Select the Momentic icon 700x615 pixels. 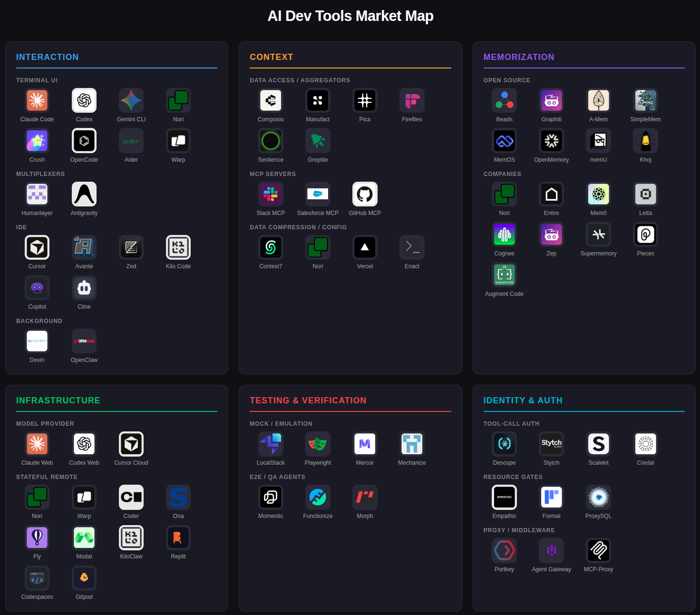pyautogui.click(x=271, y=497)
